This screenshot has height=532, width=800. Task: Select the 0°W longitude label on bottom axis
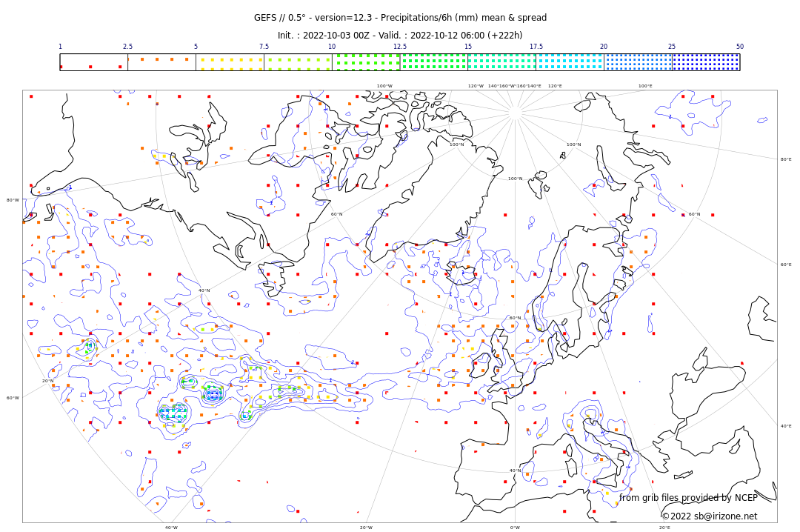point(515,528)
